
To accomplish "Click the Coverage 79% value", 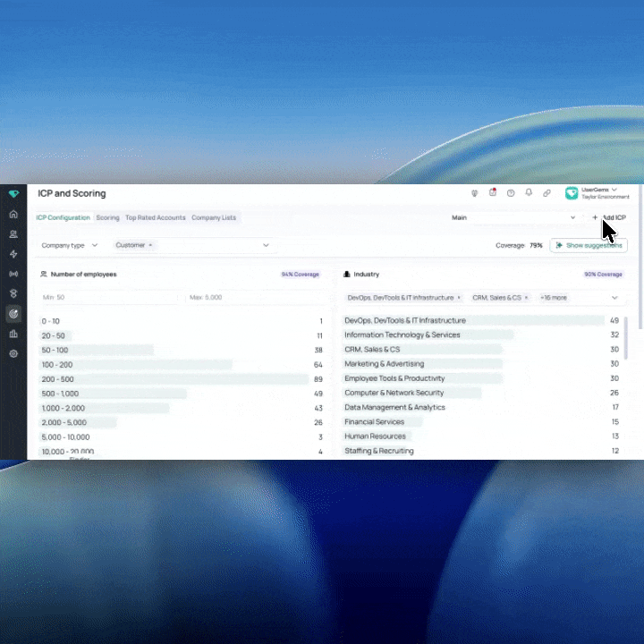I will click(x=536, y=246).
